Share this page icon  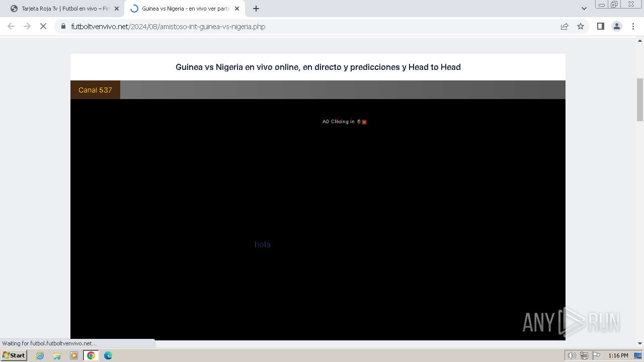pyautogui.click(x=565, y=26)
